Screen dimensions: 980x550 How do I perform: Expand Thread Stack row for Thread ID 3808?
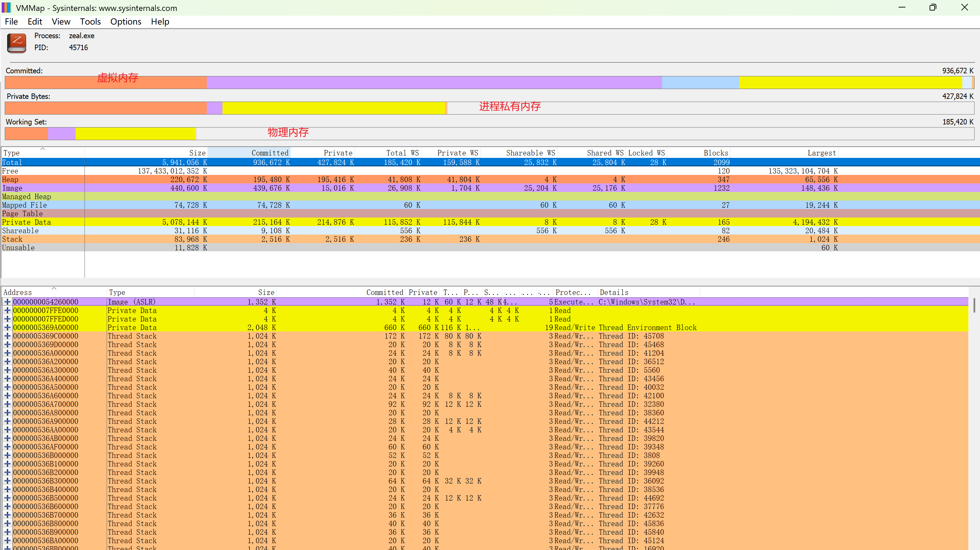[x=7, y=456]
